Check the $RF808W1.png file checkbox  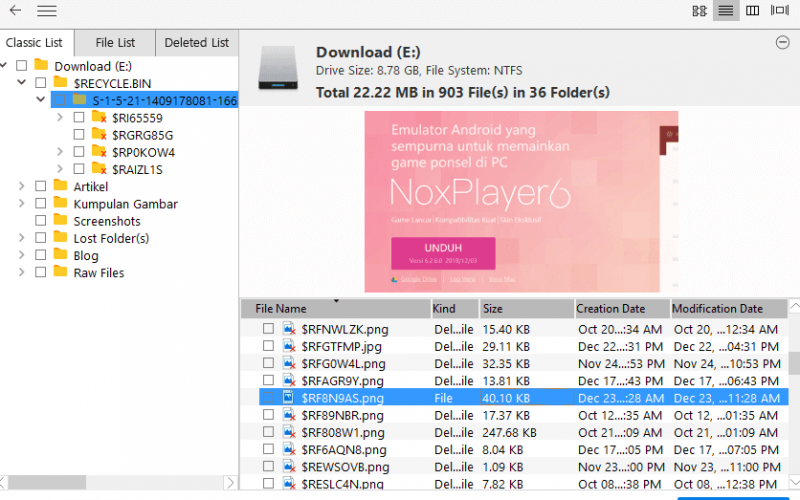pyautogui.click(x=268, y=432)
